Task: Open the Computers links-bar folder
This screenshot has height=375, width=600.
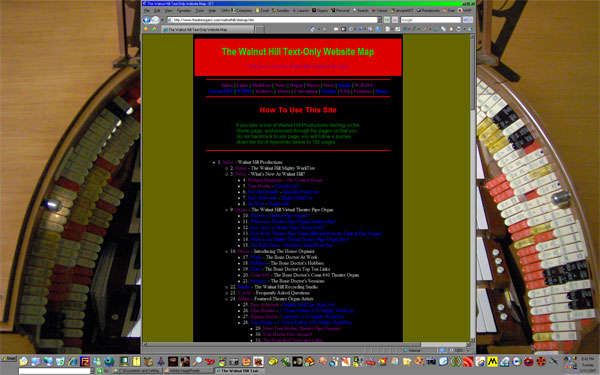Action: (242, 11)
